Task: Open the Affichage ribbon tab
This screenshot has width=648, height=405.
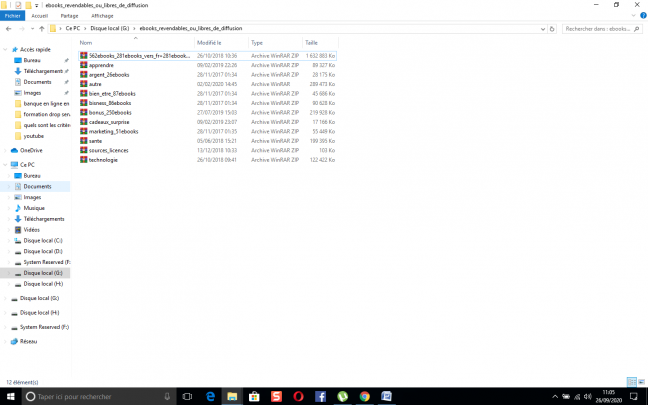Action: (x=102, y=16)
